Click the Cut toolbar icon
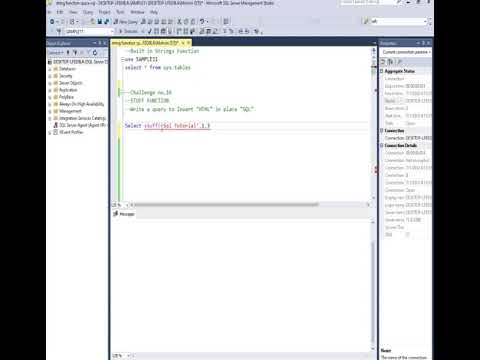This screenshot has height=360, width=480. click(x=179, y=22)
